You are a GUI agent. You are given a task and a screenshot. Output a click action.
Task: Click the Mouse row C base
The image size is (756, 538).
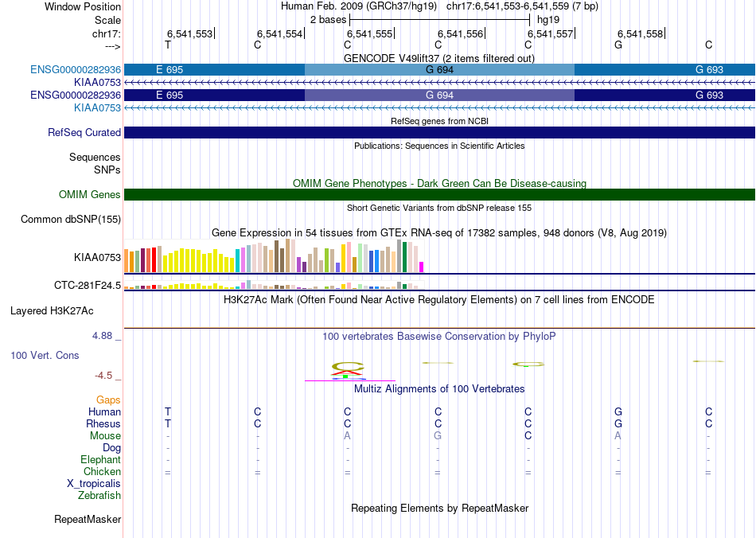(528, 436)
